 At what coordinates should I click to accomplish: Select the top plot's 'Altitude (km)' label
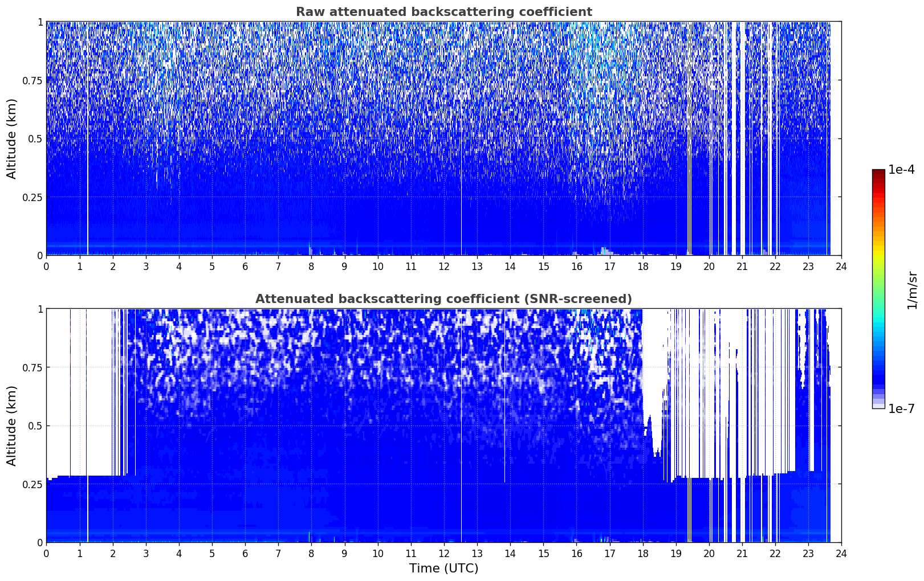point(12,138)
